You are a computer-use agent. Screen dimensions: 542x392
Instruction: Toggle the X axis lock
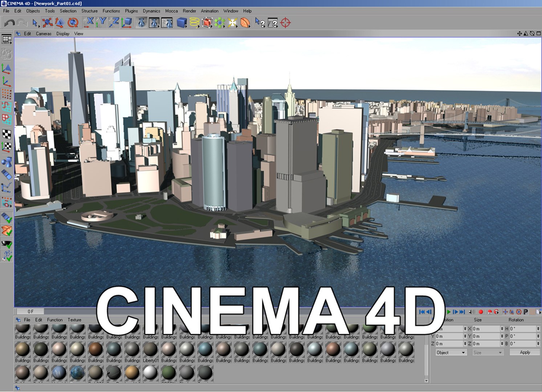88,23
